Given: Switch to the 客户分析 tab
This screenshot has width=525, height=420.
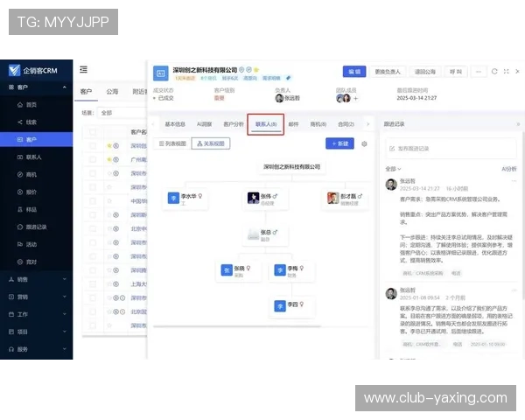Looking at the screenshot, I should 234,124.
